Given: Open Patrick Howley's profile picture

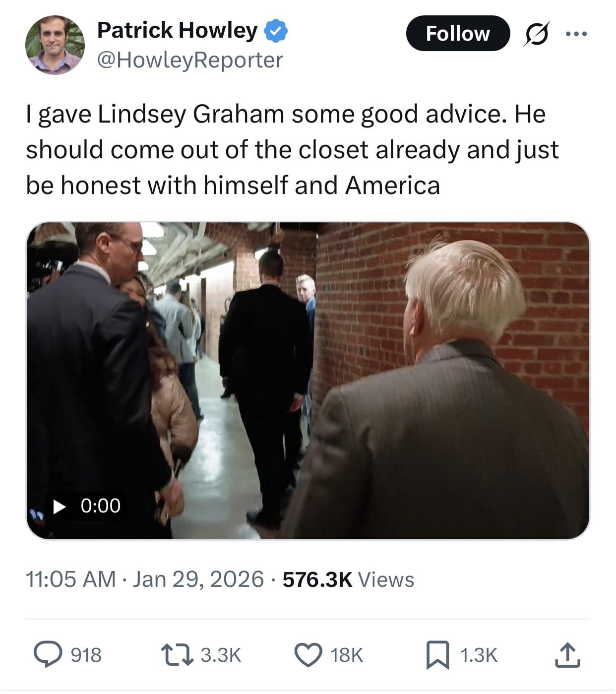Looking at the screenshot, I should point(55,45).
